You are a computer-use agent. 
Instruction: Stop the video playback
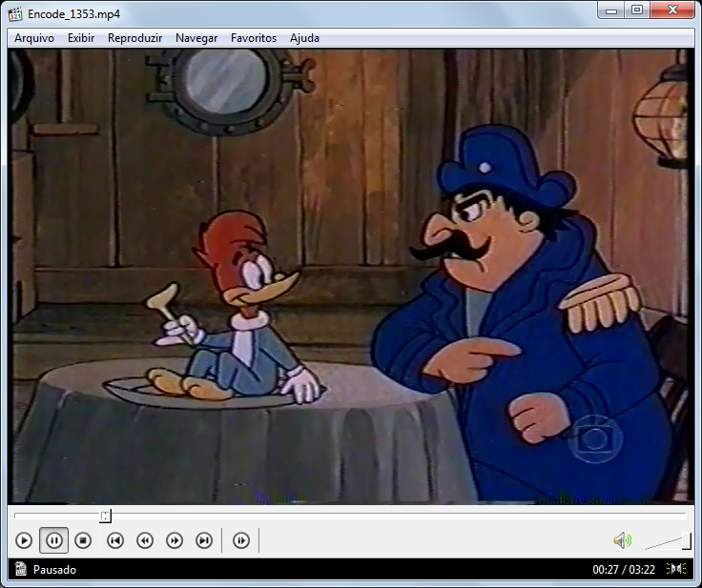83,540
